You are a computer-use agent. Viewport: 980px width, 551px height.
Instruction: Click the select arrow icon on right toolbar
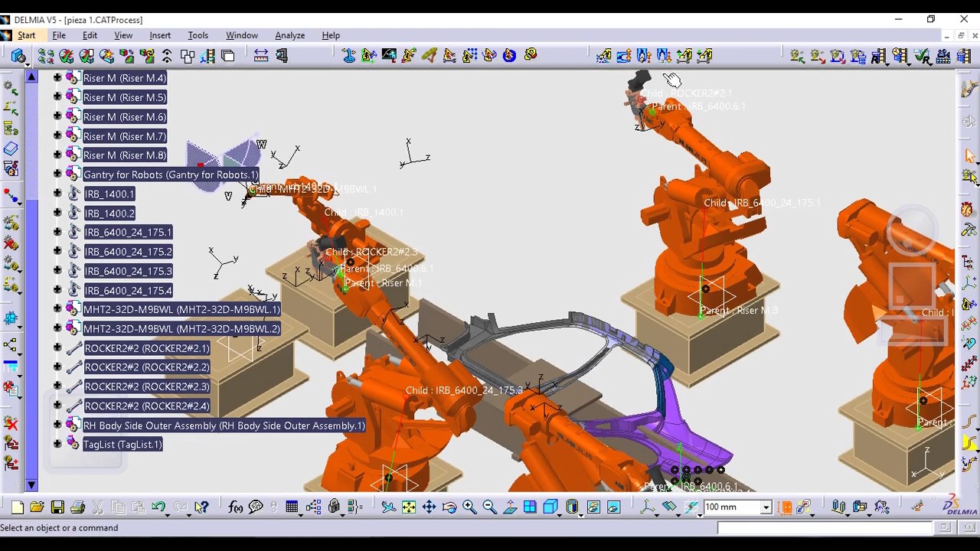pyautogui.click(x=970, y=156)
